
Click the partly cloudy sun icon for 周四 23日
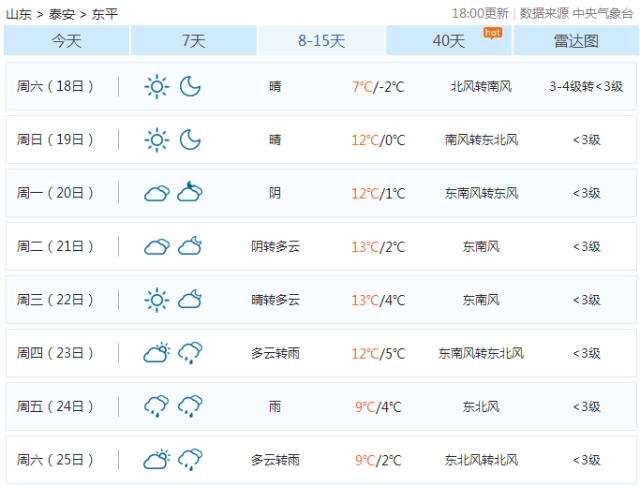click(x=157, y=353)
